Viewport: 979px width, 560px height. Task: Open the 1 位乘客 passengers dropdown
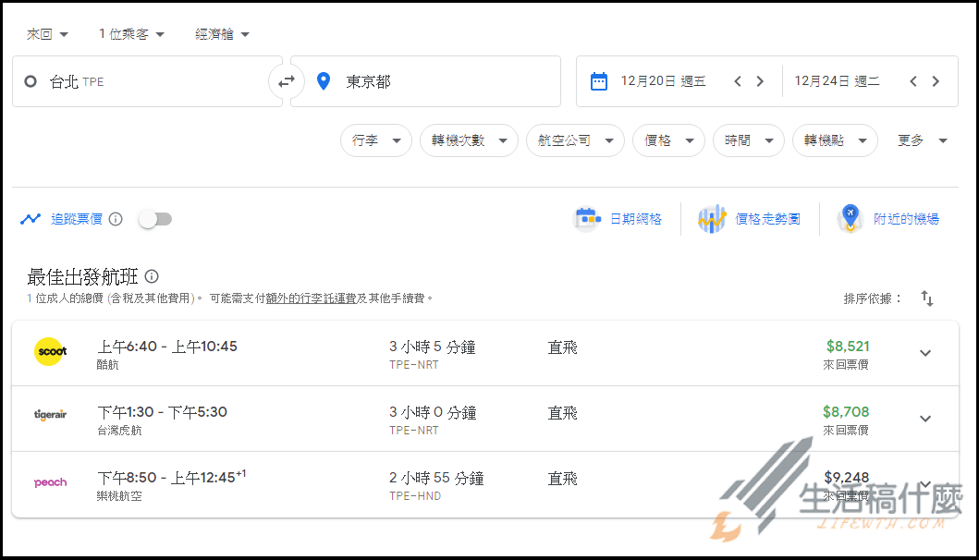pos(132,34)
